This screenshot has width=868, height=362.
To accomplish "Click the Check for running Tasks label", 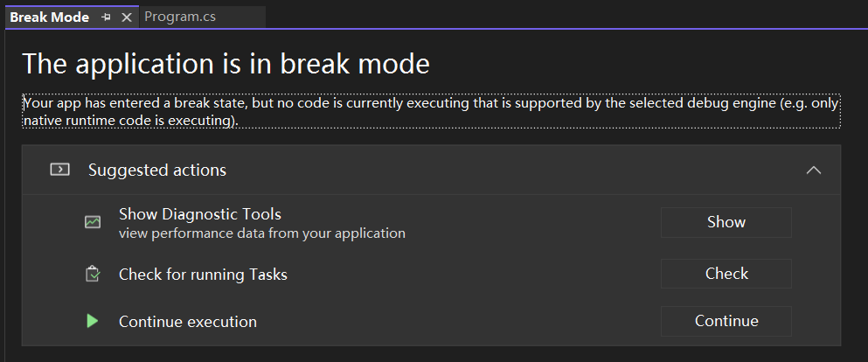I will point(203,275).
